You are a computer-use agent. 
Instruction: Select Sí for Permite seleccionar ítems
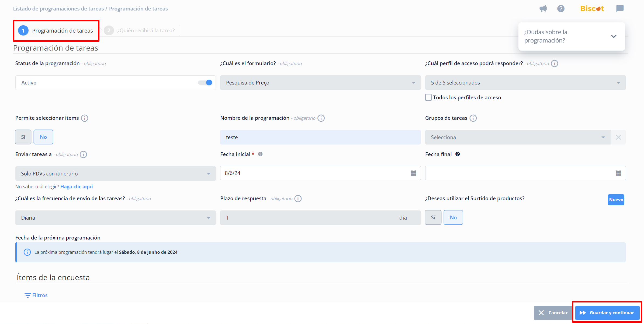[23, 137]
